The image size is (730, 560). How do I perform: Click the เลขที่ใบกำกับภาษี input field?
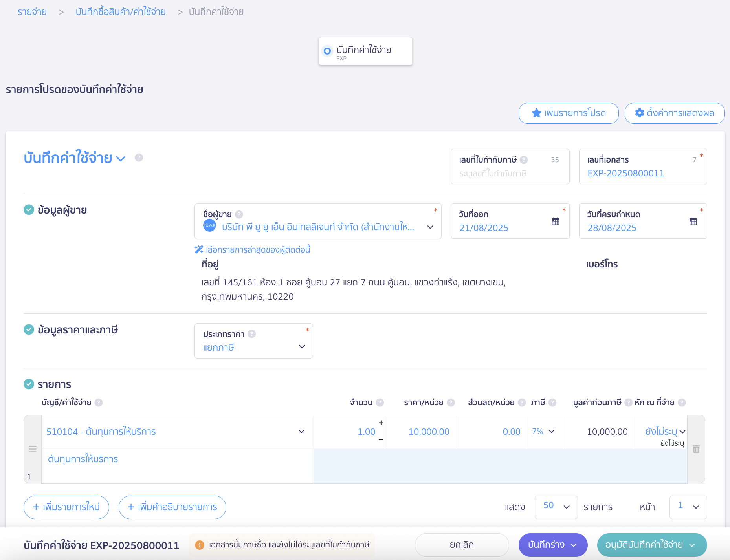point(510,174)
